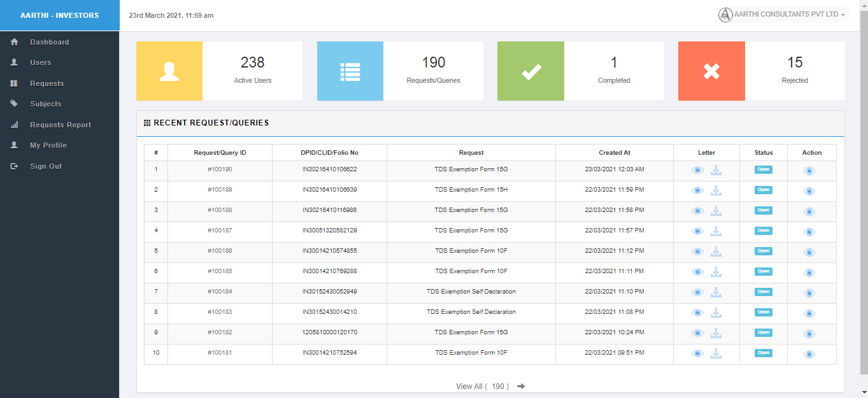This screenshot has height=398, width=868.
Task: Click the green Completed checkmark icon
Action: tap(530, 71)
